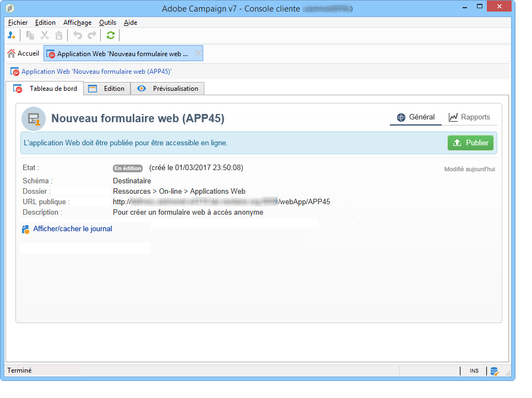Click the Copy toolbar icon

[30, 35]
